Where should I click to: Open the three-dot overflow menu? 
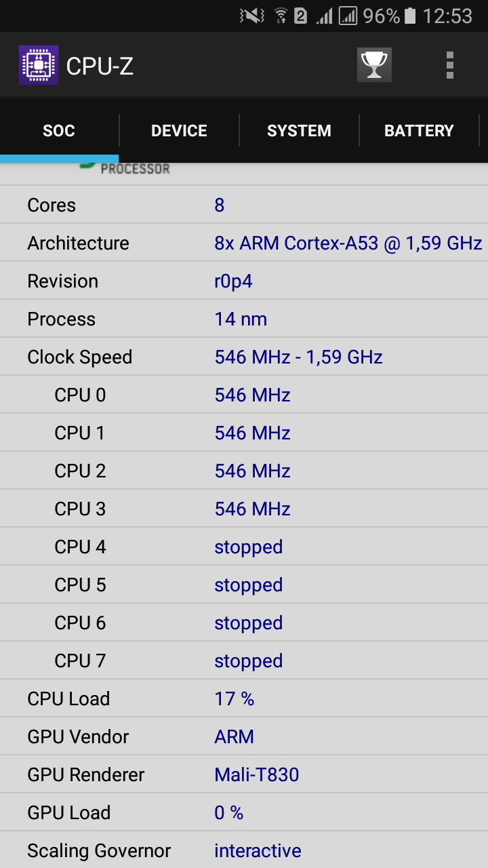[449, 65]
